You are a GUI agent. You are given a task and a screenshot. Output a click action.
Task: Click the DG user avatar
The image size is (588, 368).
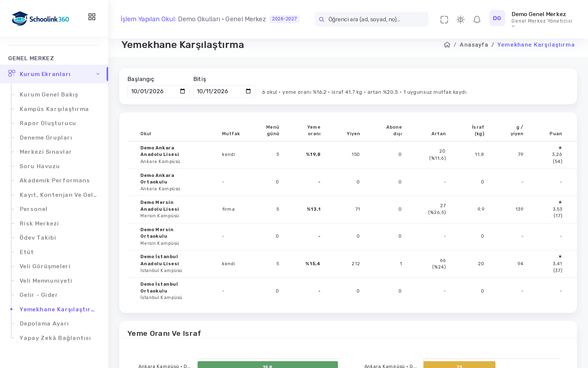click(x=497, y=18)
